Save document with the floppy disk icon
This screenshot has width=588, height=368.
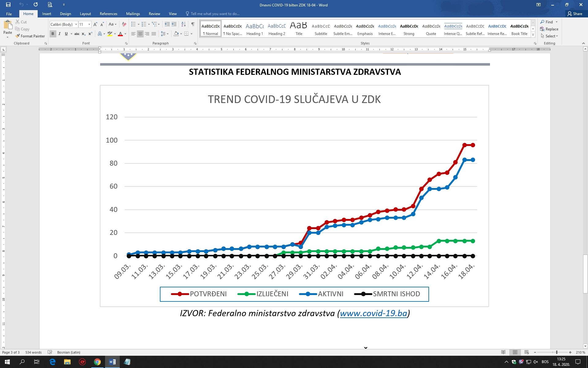(x=8, y=5)
